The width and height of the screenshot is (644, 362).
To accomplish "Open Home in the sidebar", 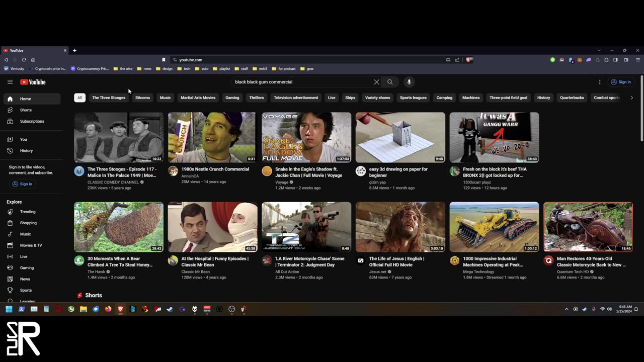I will coord(33,99).
